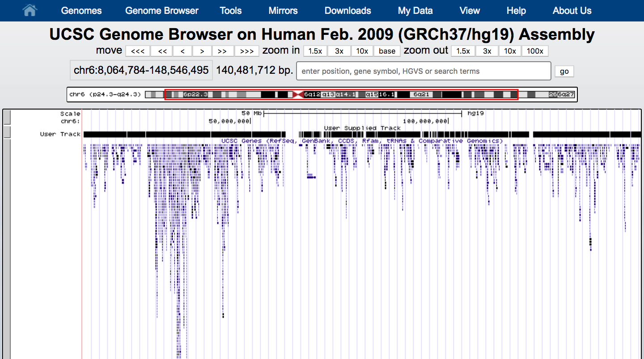Viewport: 644px width, 359px height.
Task: Click the User Supplied Track title
Action: [x=362, y=128]
